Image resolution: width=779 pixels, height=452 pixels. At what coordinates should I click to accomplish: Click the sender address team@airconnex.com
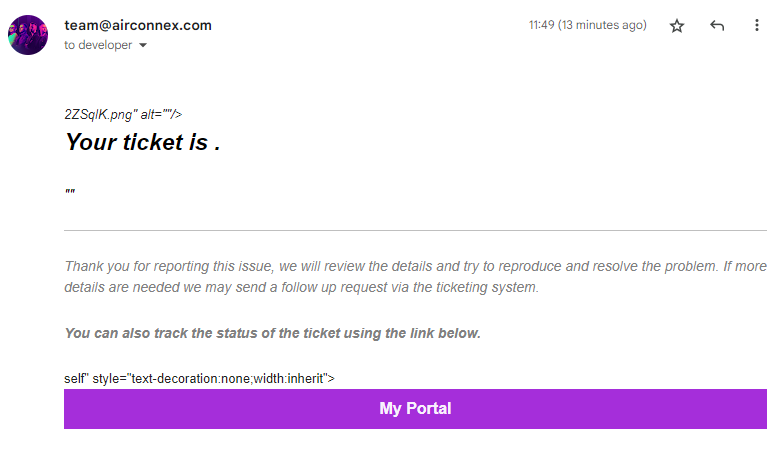[138, 25]
